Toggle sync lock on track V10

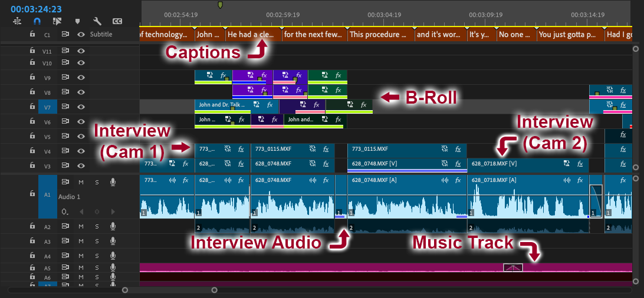65,62
